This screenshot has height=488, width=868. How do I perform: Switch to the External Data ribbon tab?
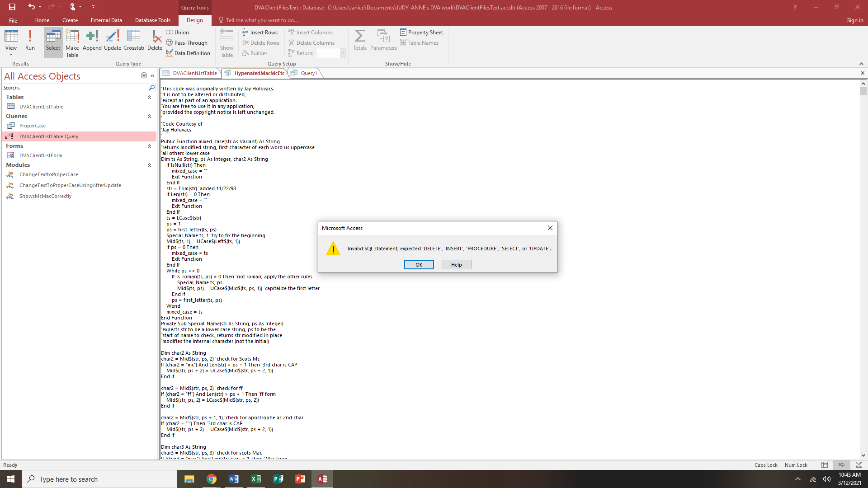click(x=106, y=20)
